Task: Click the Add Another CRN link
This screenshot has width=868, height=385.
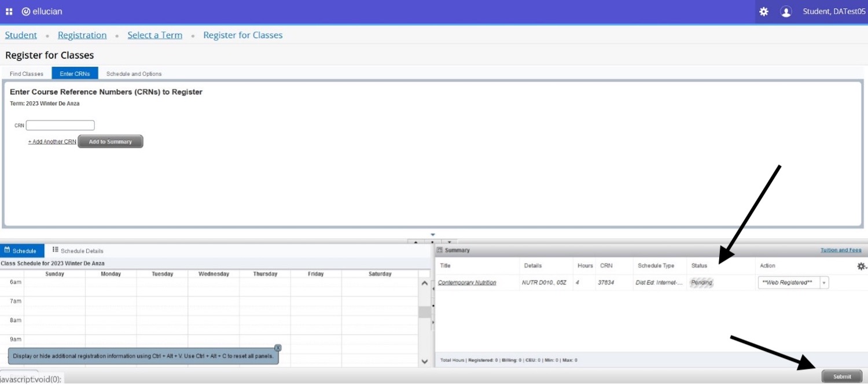Action: 52,142
